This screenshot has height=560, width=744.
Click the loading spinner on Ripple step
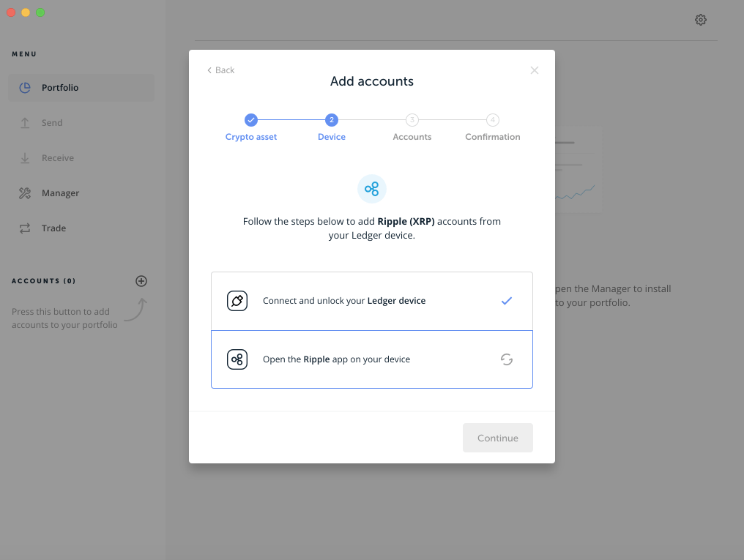507,359
